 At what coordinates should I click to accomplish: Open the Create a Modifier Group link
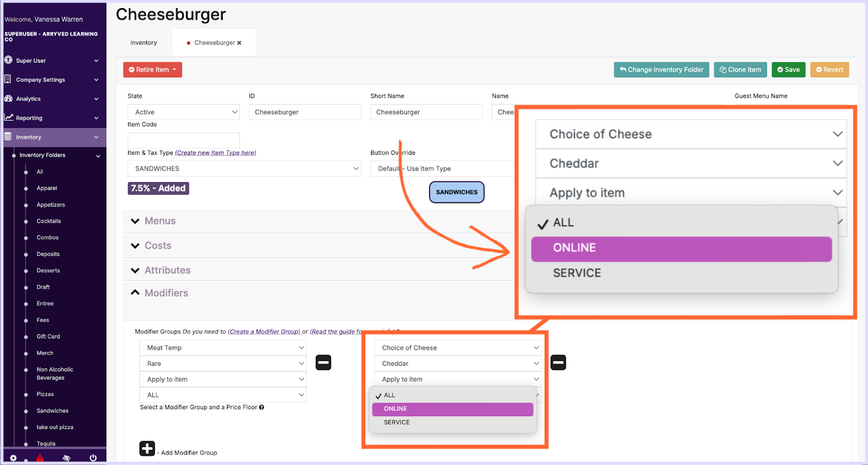point(264,332)
